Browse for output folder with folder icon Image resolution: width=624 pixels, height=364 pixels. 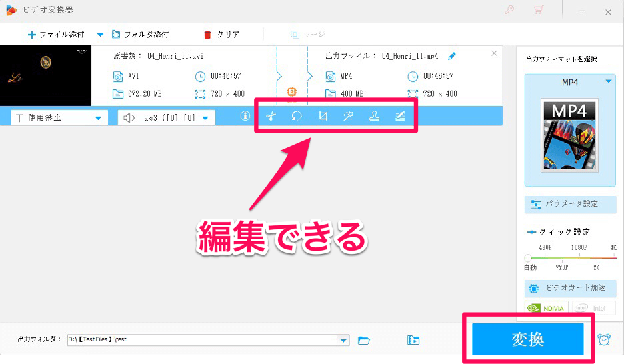[363, 340]
